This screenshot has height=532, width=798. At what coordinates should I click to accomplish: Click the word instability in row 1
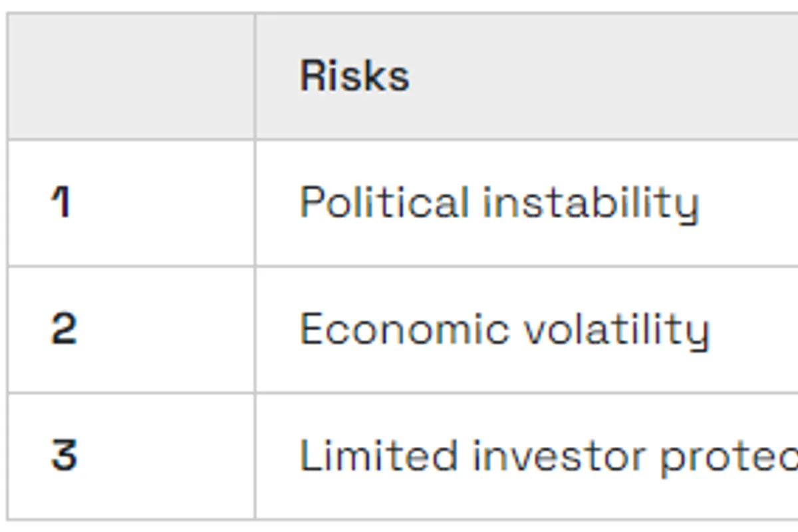591,202
